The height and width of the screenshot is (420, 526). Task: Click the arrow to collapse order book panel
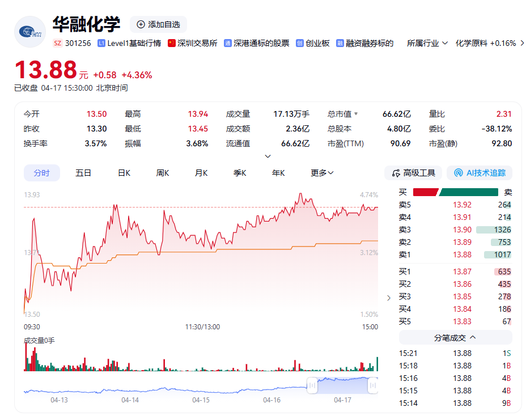pos(388,298)
